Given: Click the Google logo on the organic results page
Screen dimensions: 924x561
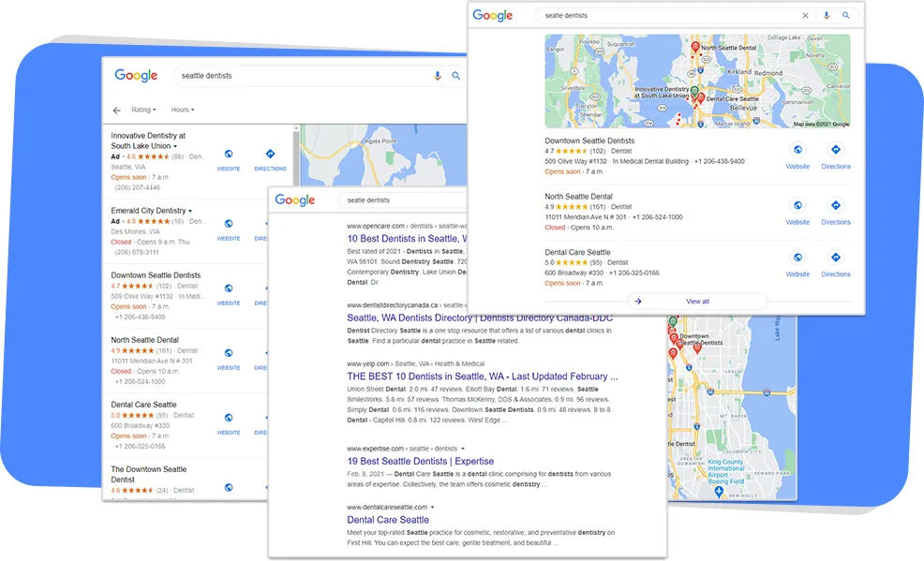Looking at the screenshot, I should (295, 200).
